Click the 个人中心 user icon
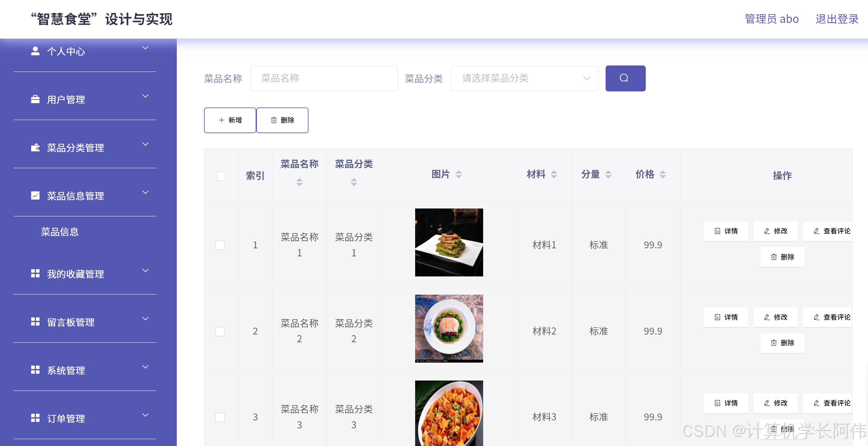Screen dimensions: 868x446 [x=35, y=51]
